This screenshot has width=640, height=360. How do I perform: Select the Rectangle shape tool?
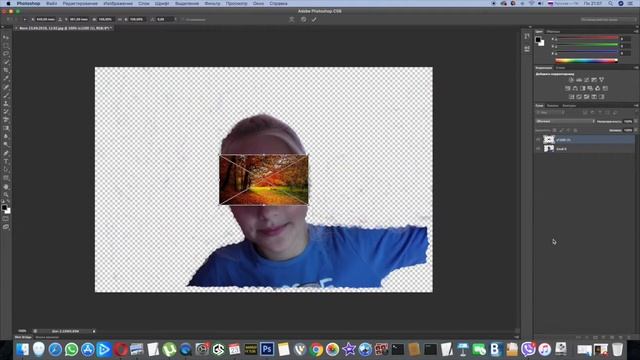pyautogui.click(x=6, y=178)
